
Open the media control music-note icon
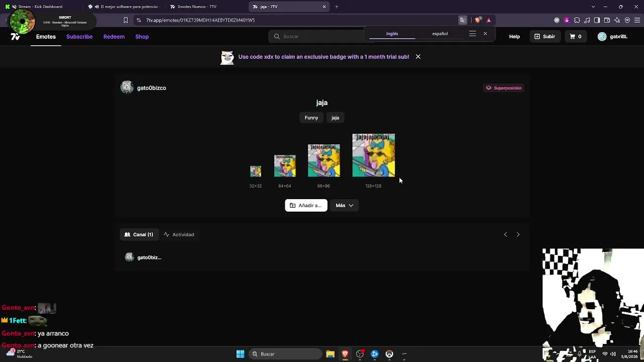[587, 20]
